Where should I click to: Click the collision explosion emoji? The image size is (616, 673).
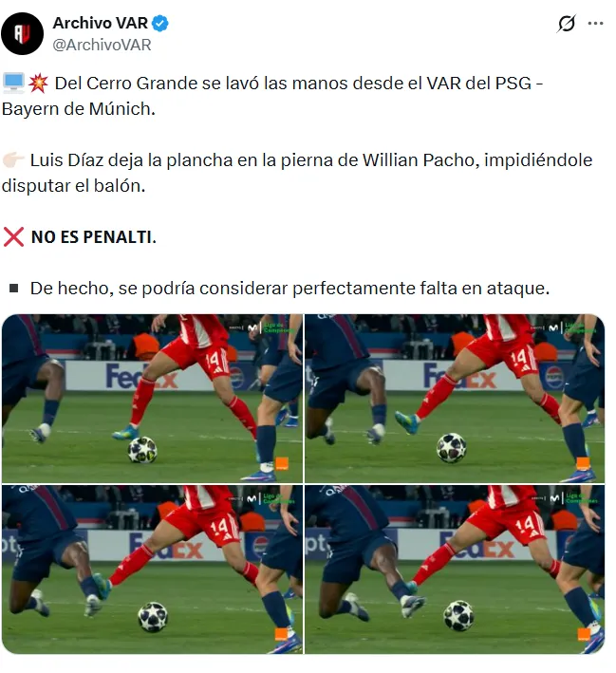tap(38, 83)
